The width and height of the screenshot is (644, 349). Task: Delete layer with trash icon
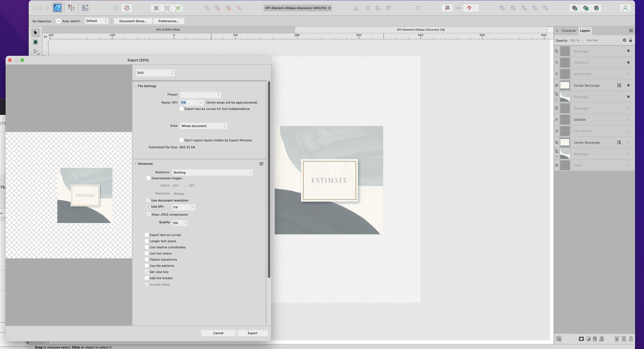631,339
